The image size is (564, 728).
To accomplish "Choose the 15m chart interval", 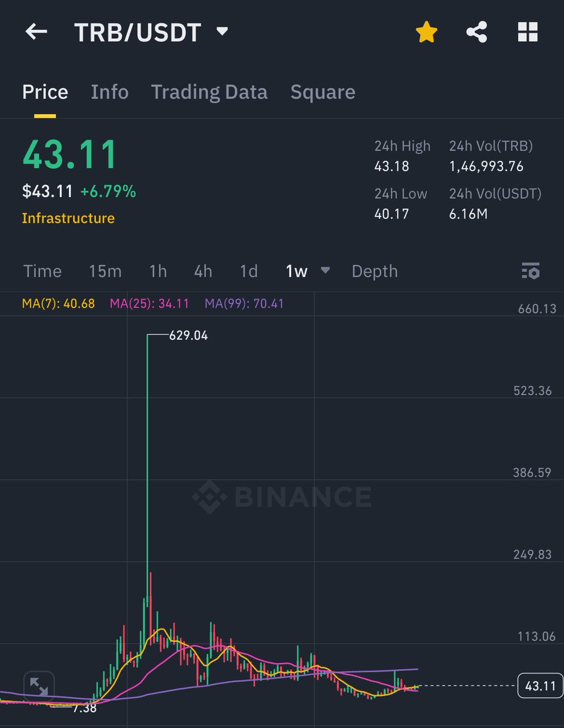I will pos(105,271).
